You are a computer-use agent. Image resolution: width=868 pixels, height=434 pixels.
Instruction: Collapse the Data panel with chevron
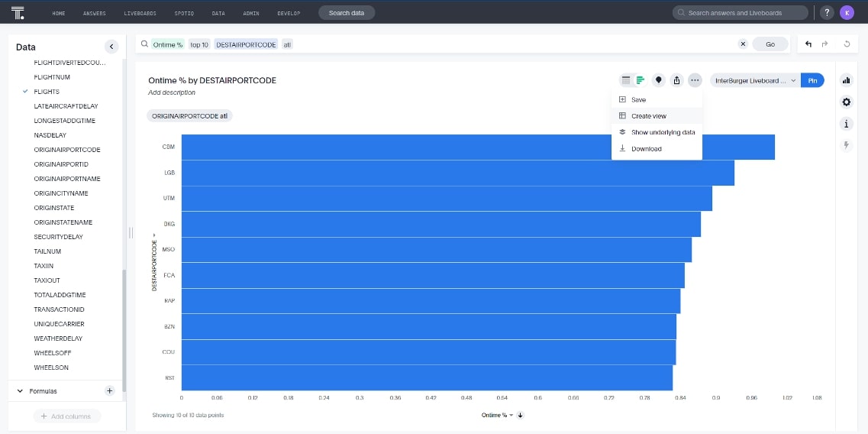tap(111, 47)
